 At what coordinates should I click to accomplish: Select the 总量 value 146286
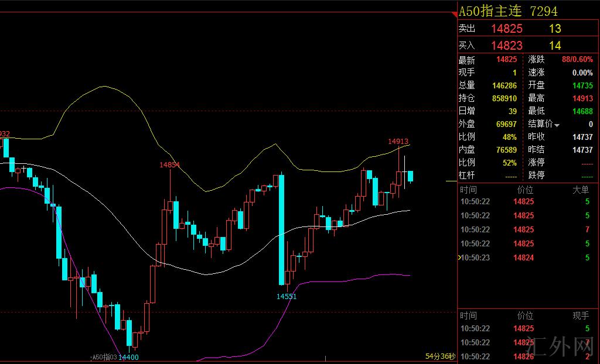pyautogui.click(x=504, y=85)
